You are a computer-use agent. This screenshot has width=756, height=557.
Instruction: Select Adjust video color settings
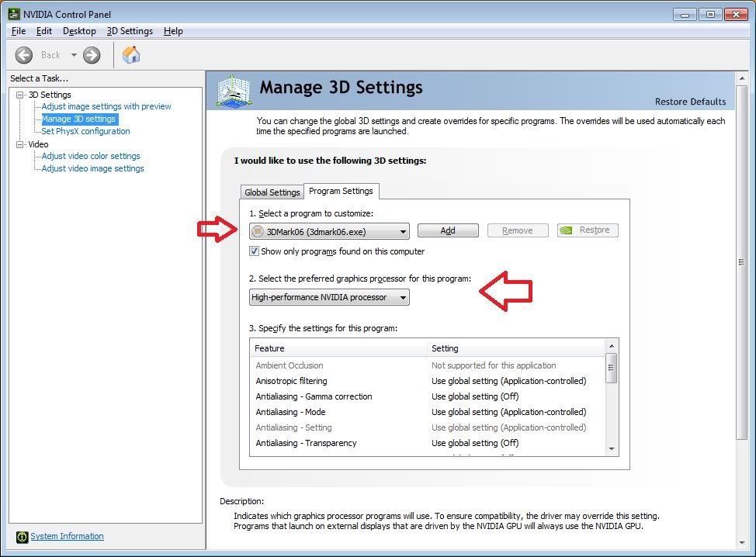(x=91, y=156)
